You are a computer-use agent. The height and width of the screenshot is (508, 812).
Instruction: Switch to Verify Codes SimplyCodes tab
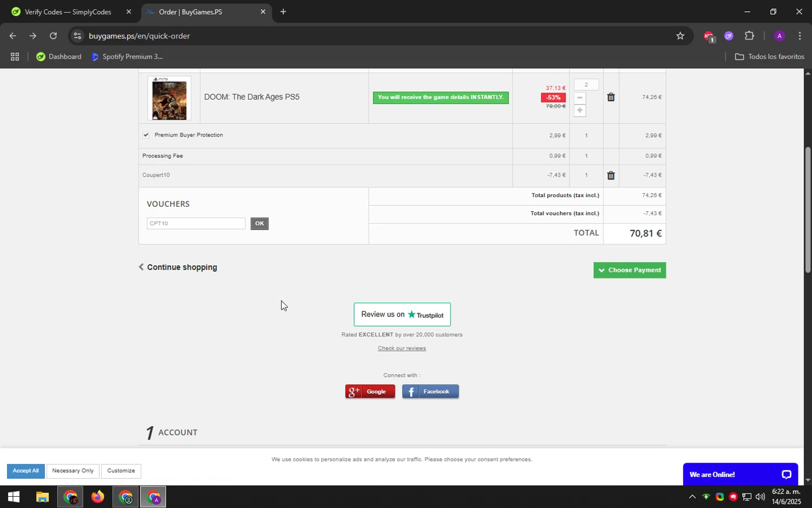[68, 12]
